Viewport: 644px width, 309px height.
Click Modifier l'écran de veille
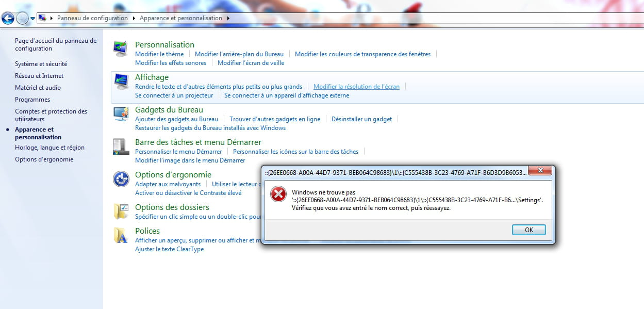pyautogui.click(x=251, y=63)
